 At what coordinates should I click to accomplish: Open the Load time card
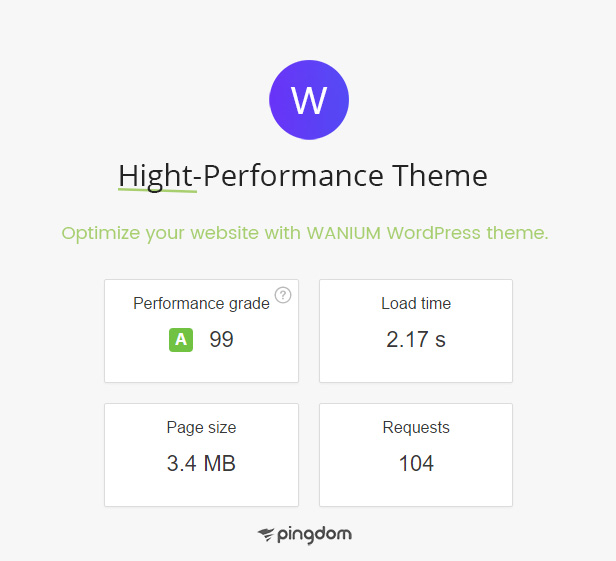pos(416,331)
